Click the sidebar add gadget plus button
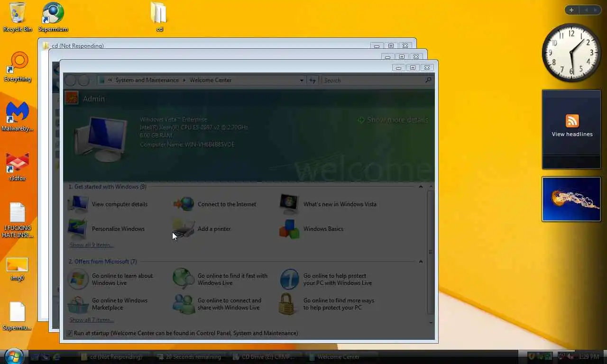The width and height of the screenshot is (607, 364). [571, 10]
